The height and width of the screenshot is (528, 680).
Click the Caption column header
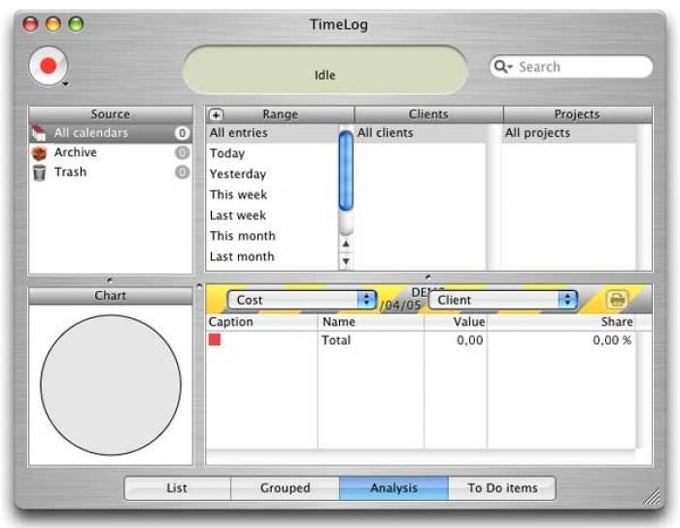click(262, 322)
